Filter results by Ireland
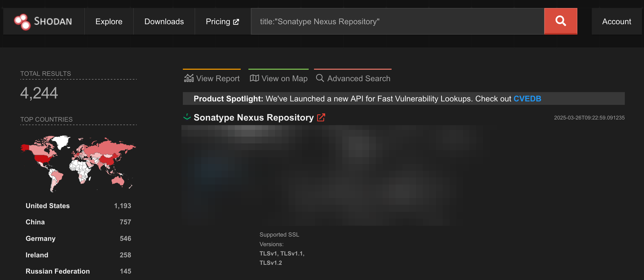Viewport: 644px width, 280px height. (x=37, y=255)
